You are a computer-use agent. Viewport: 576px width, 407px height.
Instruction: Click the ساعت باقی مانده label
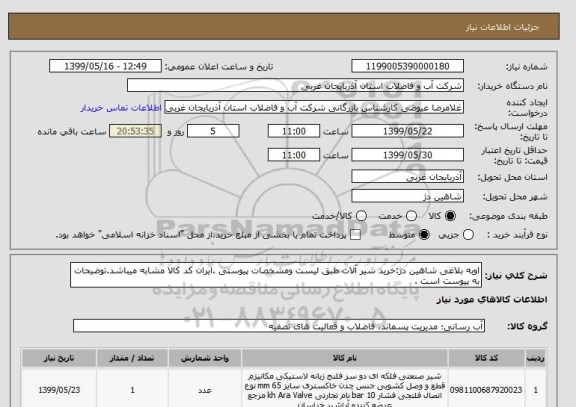tap(72, 132)
